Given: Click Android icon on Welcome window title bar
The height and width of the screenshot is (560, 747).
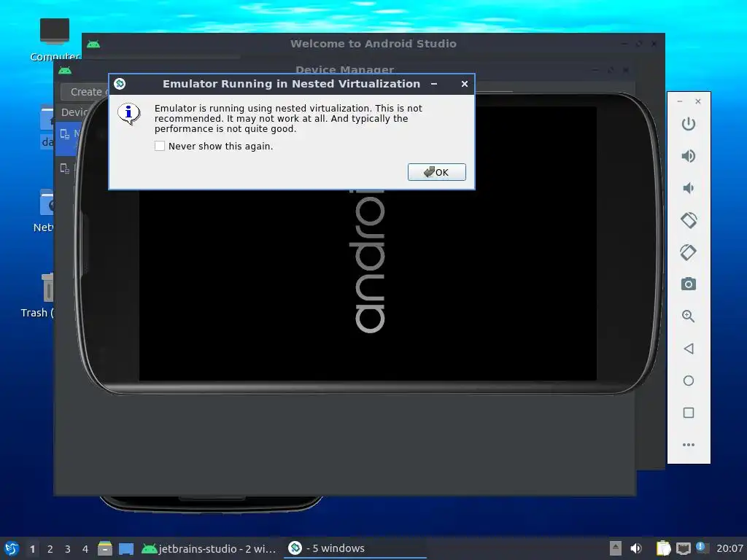Looking at the screenshot, I should tap(93, 44).
